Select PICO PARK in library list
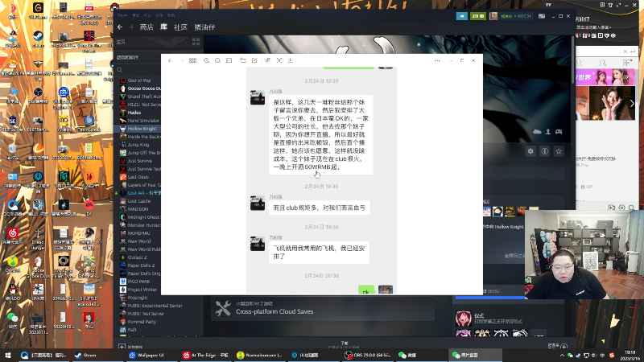644x362 pixels. click(138, 282)
